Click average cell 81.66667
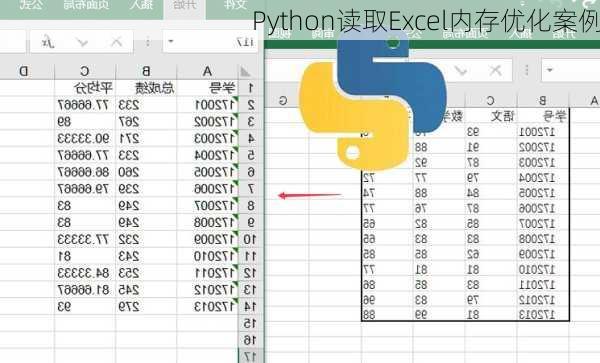Screen dimensions: 600x363 click(85, 290)
